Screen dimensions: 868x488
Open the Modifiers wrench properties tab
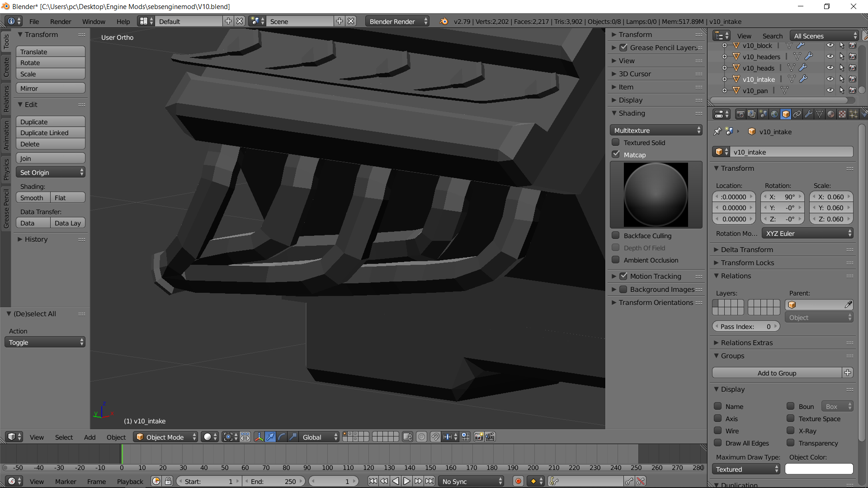(808, 114)
